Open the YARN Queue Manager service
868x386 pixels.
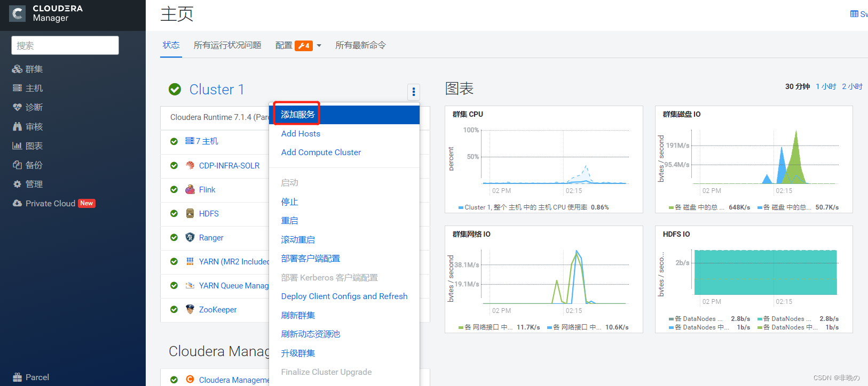[x=234, y=286]
